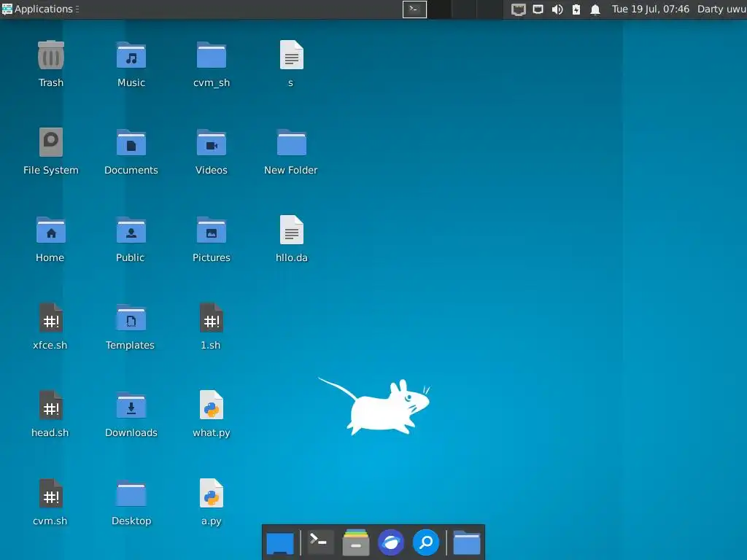Screen dimensions: 747x560
Task: Open the display settings tray icon
Action: [519, 9]
